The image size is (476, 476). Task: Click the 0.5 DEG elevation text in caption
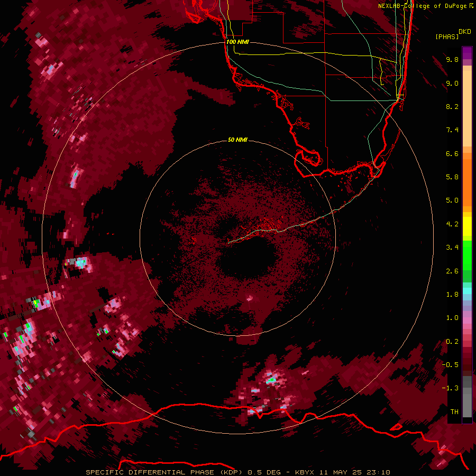[x=264, y=472]
